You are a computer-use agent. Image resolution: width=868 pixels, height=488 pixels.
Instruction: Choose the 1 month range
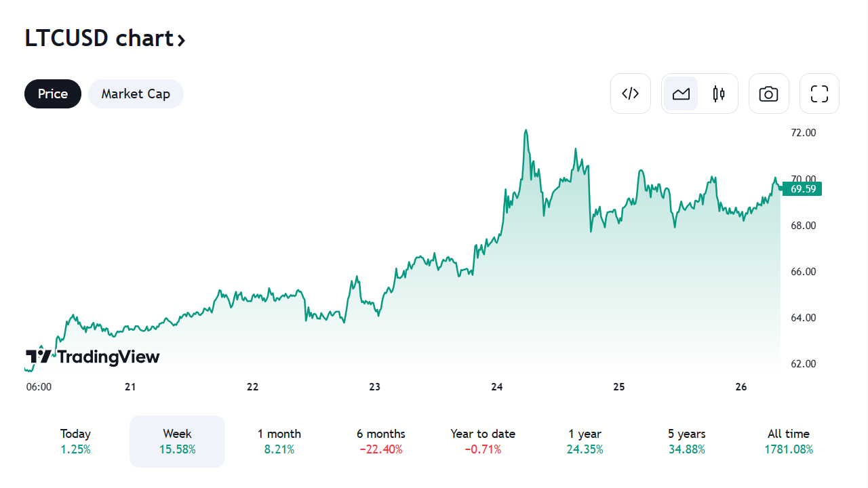click(279, 441)
